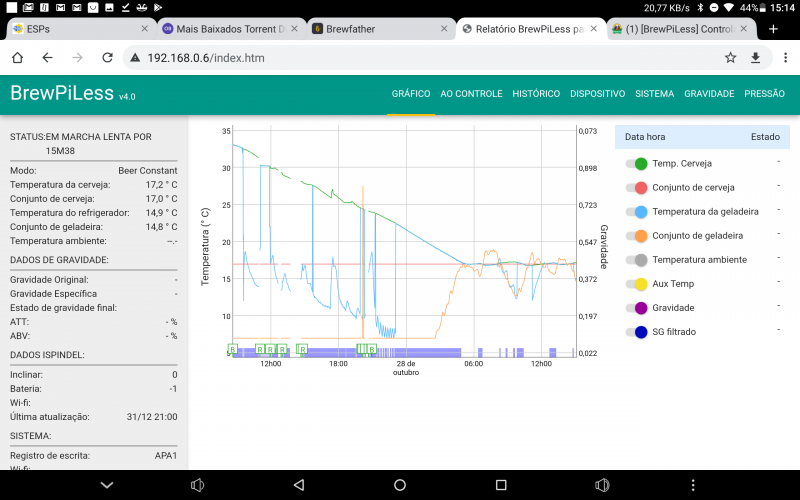Toggle the Conjunto de geladeira series
Screen dimensions: 800x500
[x=637, y=236]
